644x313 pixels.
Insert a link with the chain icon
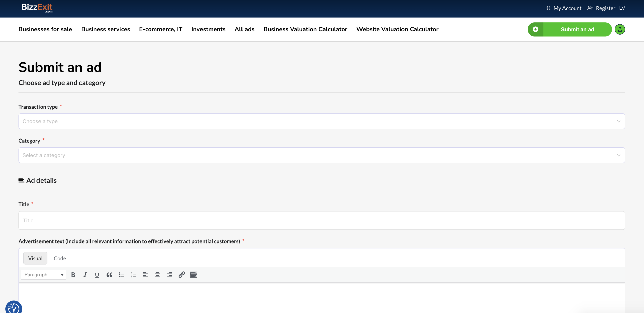182,275
